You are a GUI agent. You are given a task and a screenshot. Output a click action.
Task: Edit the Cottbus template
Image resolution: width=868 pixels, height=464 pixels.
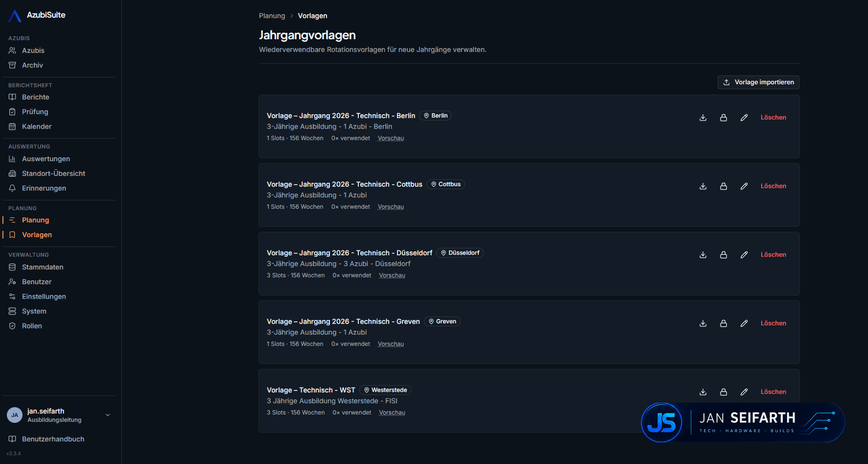point(744,186)
